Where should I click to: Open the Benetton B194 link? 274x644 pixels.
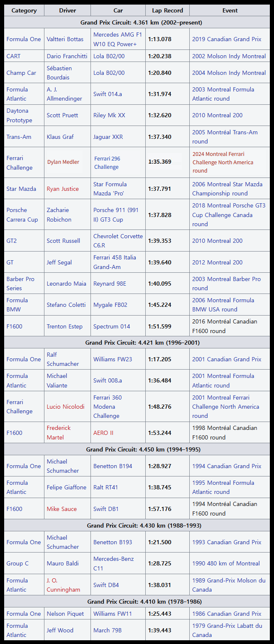tap(113, 466)
